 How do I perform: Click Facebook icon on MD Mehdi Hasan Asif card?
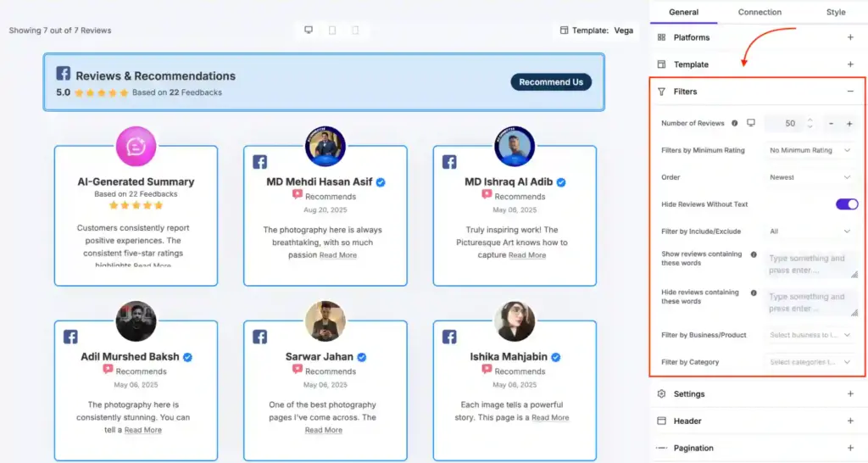click(259, 162)
